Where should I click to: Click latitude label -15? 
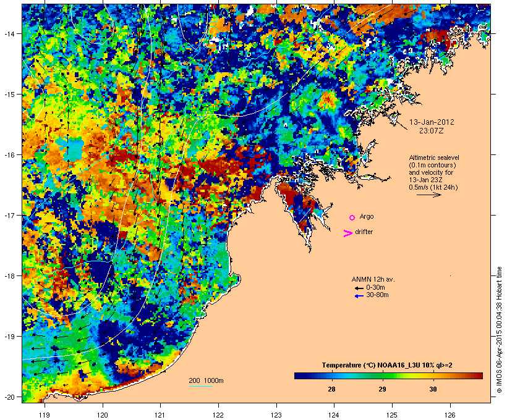pos(9,94)
